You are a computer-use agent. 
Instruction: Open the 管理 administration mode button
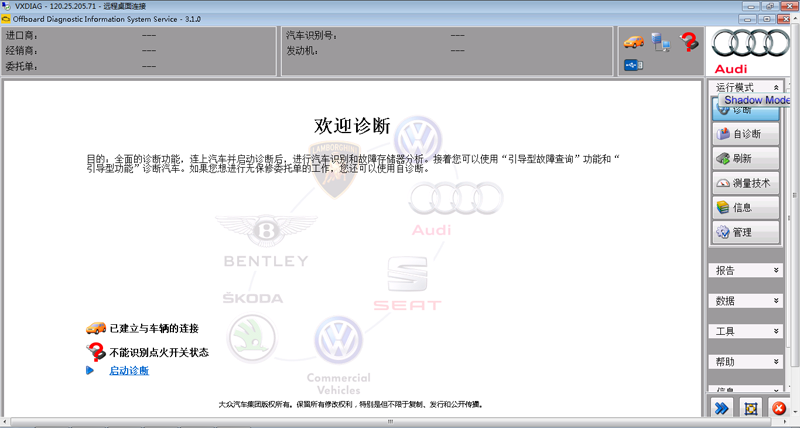[x=745, y=232]
